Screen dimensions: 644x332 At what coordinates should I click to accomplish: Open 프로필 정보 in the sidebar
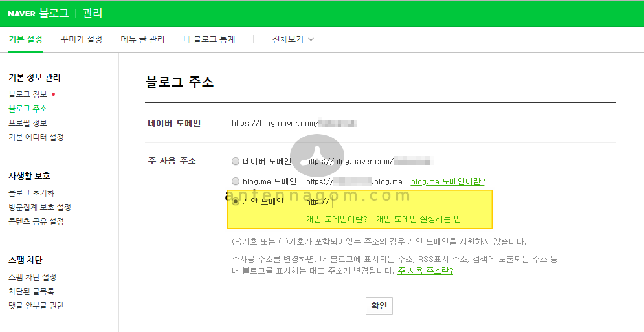click(x=28, y=123)
